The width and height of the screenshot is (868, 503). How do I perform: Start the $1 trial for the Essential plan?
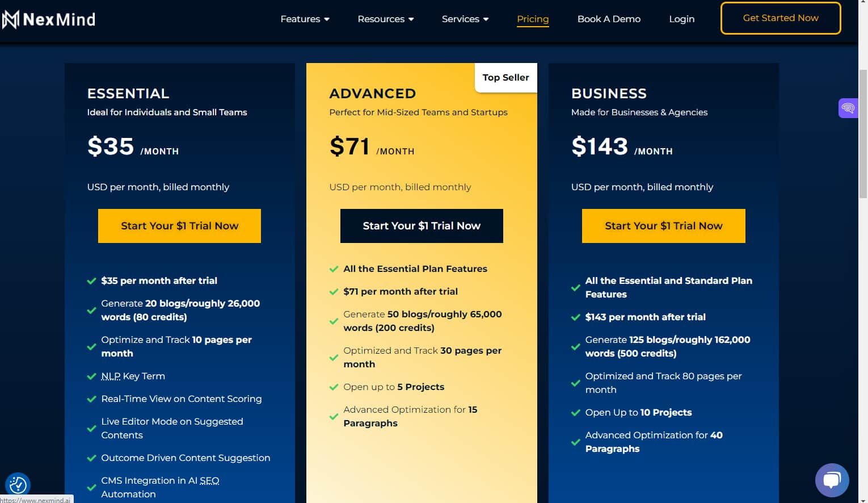pos(179,225)
